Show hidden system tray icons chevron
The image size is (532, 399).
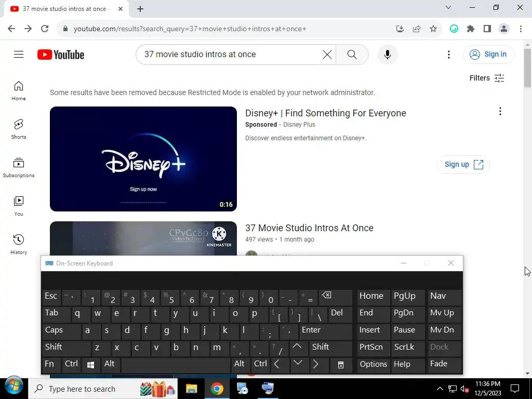(440, 389)
